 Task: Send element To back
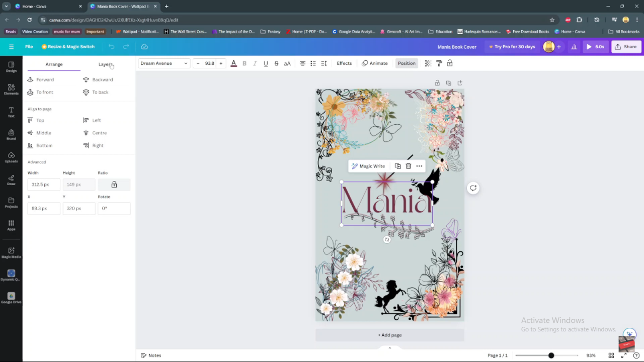click(x=96, y=92)
